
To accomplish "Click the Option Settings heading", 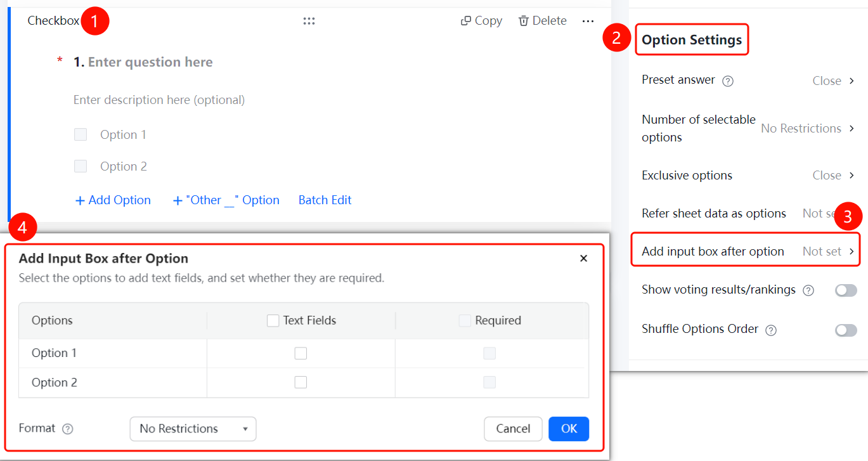I will click(x=692, y=40).
